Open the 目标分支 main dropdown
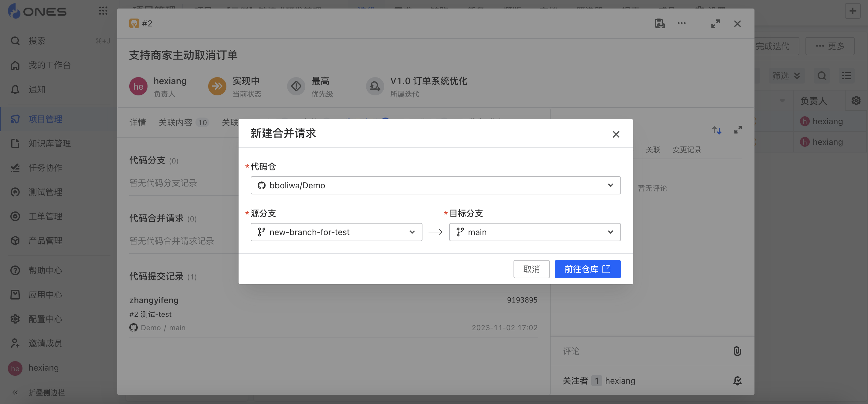Viewport: 868px width, 404px height. [535, 232]
